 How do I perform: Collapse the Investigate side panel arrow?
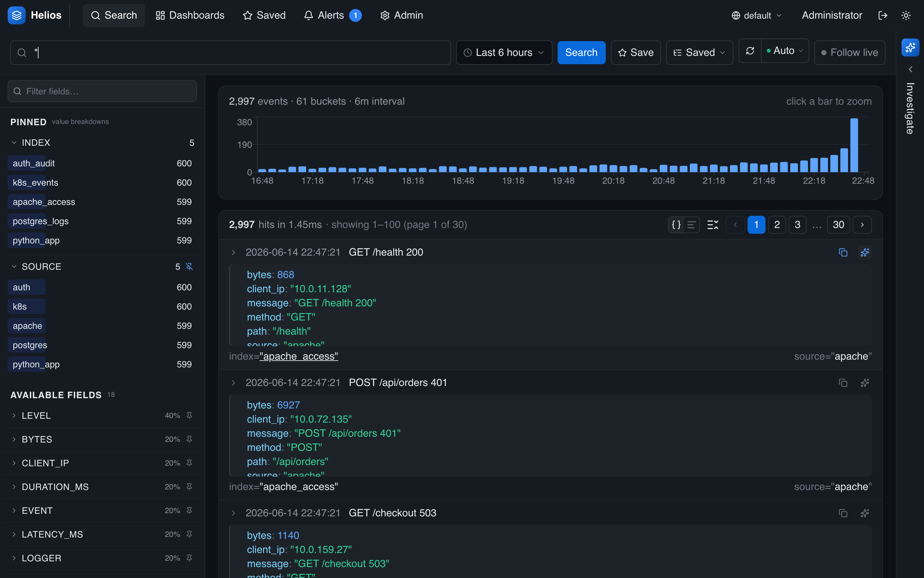click(x=910, y=69)
